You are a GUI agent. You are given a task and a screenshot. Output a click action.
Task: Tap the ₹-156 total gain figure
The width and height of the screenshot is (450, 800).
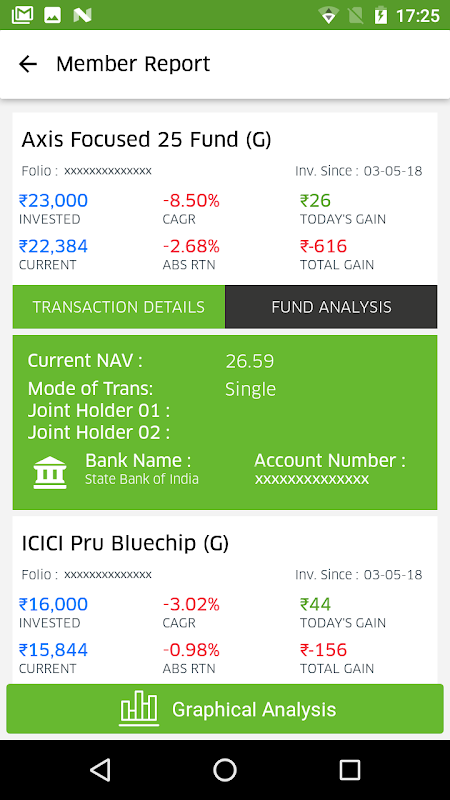pos(323,650)
